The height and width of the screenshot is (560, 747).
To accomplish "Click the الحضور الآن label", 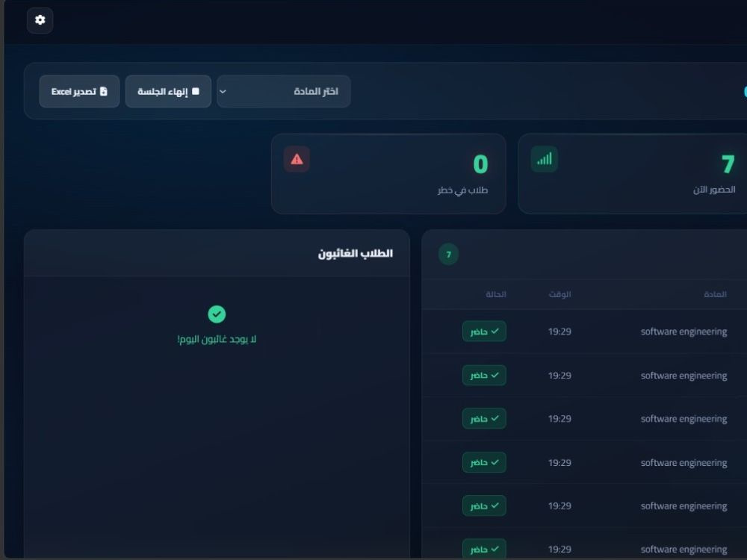I will [714, 190].
